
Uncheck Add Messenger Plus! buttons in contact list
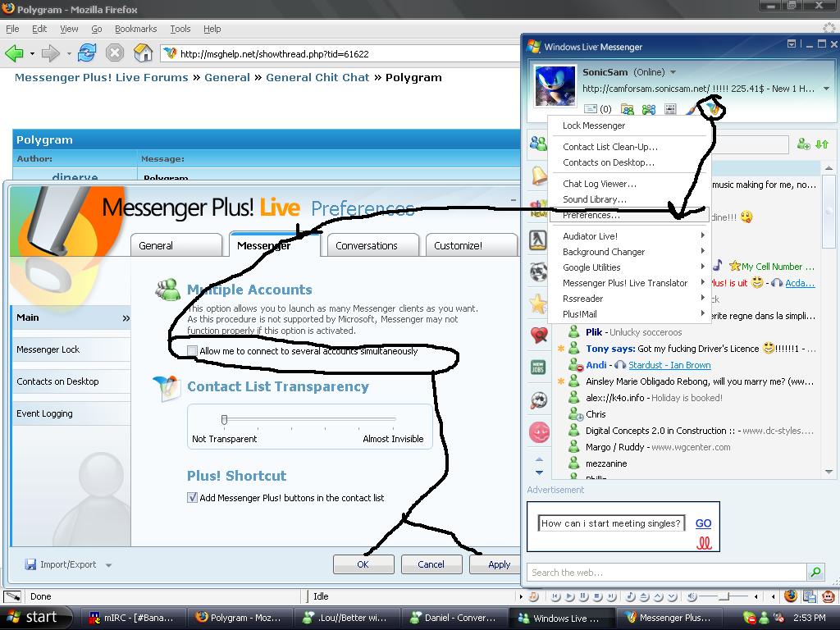pos(193,498)
